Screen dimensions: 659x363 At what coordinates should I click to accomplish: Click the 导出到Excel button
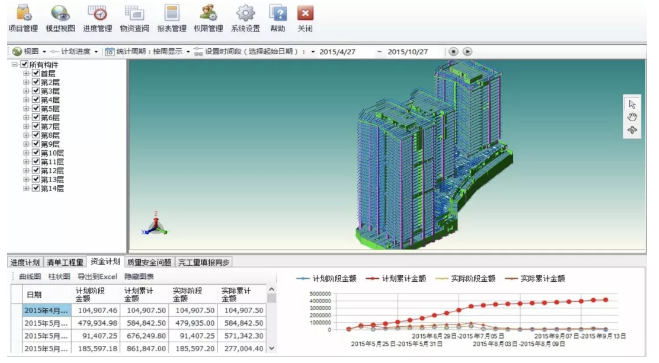click(x=98, y=276)
